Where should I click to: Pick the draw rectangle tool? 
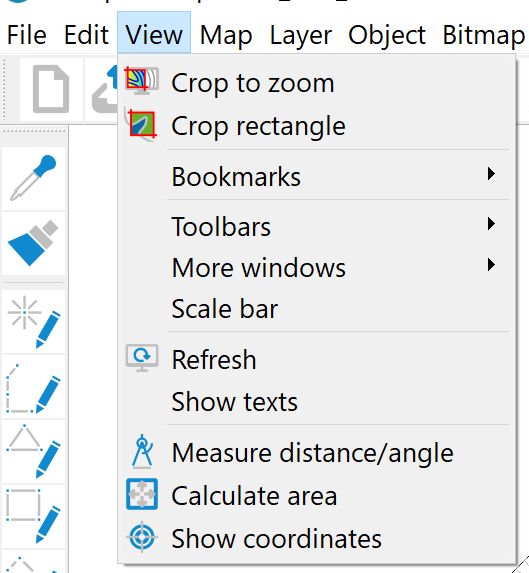(34, 517)
